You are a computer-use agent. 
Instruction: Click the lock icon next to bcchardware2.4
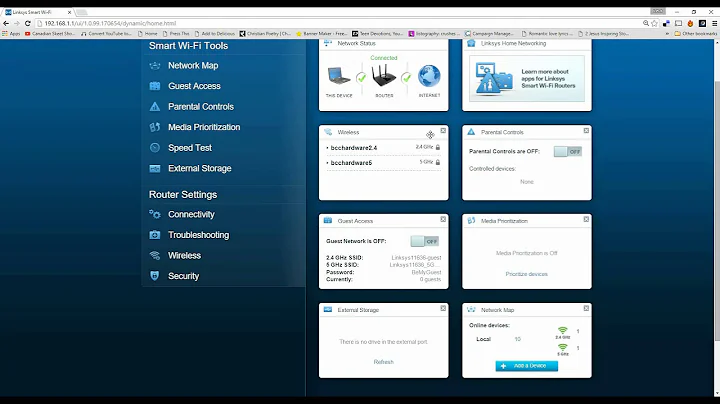438,147
